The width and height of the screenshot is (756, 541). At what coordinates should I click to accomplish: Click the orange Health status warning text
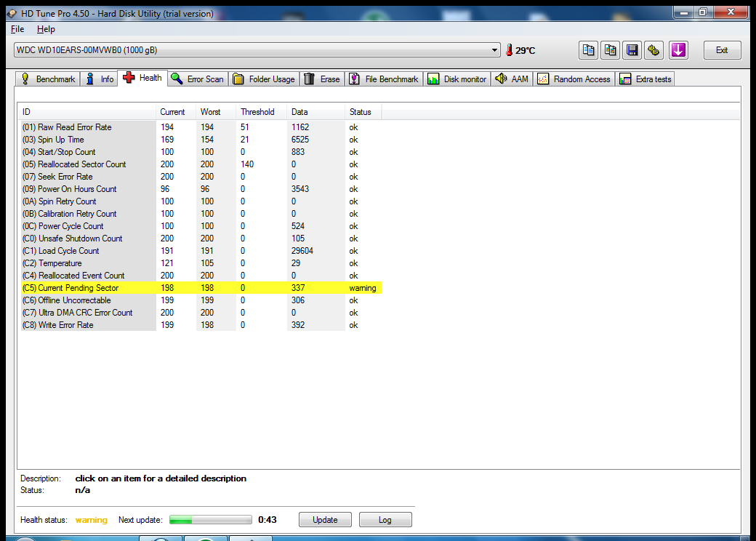click(91, 520)
